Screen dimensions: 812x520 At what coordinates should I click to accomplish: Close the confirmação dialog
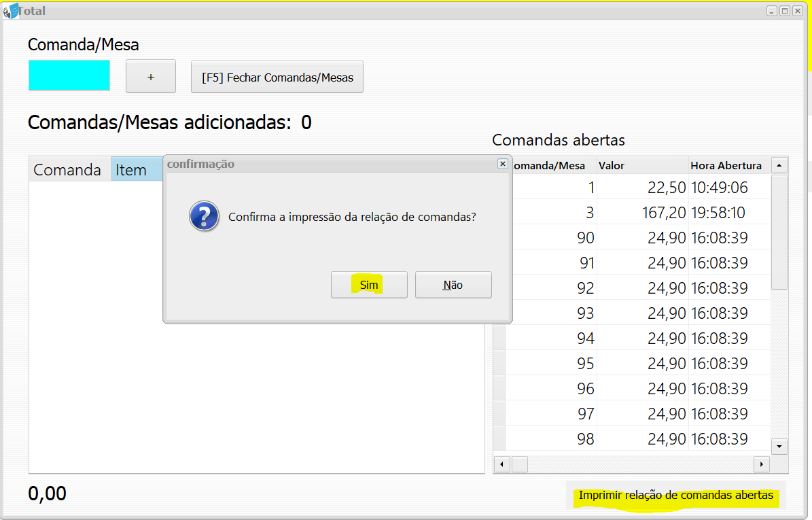click(x=502, y=164)
